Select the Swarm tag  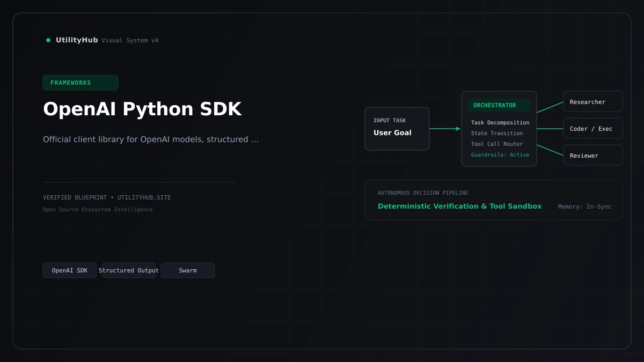[188, 270]
